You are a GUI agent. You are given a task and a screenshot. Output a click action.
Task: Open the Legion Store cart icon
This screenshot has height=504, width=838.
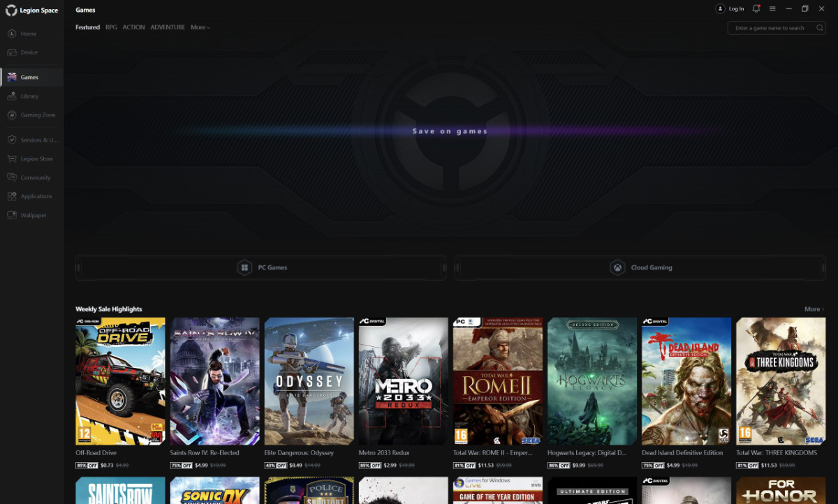click(12, 159)
